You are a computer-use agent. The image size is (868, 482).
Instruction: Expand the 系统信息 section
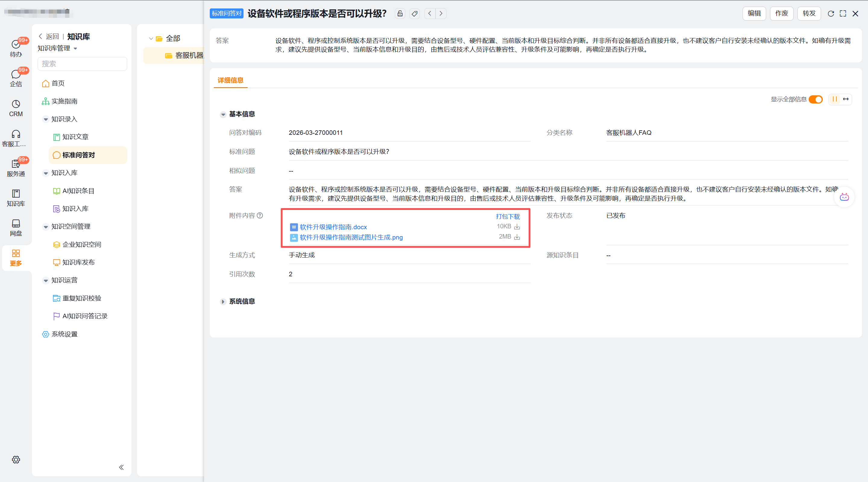223,302
